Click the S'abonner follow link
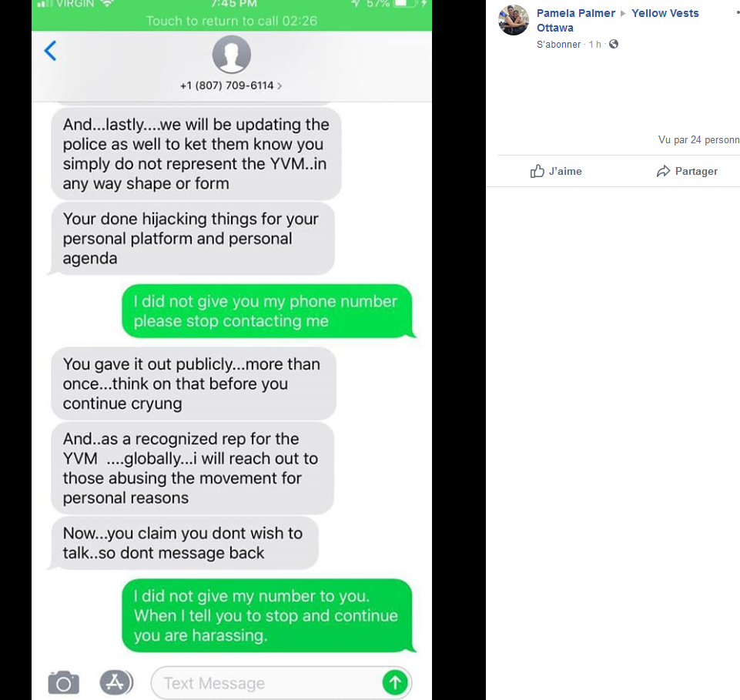740x700 pixels. 558,45
